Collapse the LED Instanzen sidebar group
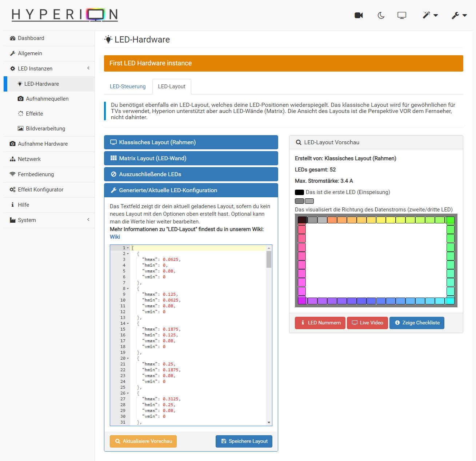The height and width of the screenshot is (461, 476). 49,69
